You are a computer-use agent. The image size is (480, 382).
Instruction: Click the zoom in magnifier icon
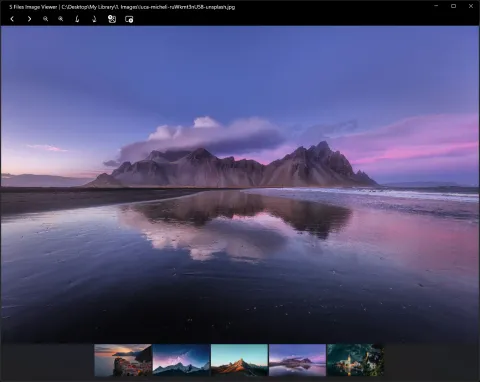pos(61,19)
